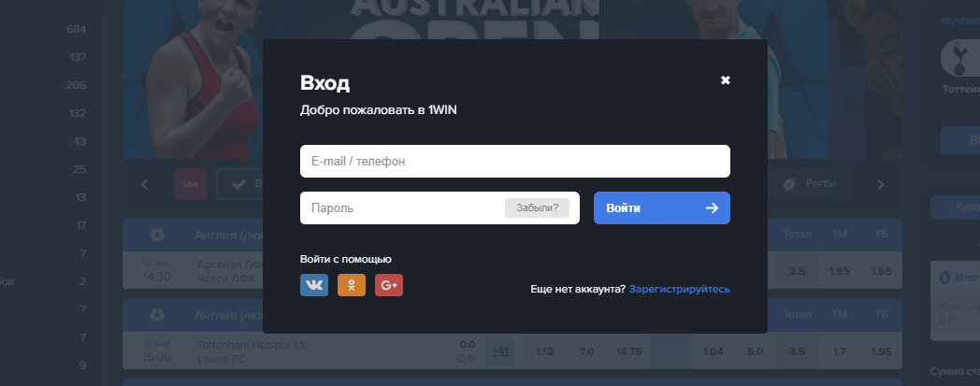The height and width of the screenshot is (386, 980).
Task: Click the E-mail / телефон input field
Action: tap(515, 161)
